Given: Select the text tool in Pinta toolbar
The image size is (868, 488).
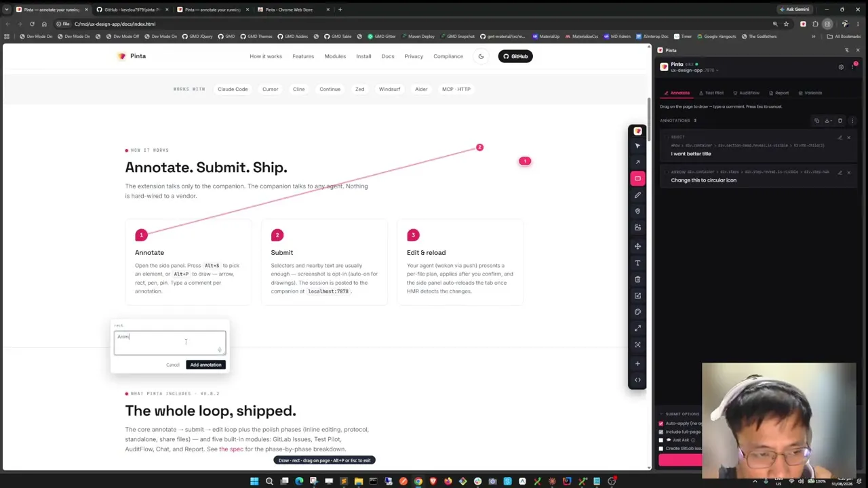Looking at the screenshot, I should (637, 263).
